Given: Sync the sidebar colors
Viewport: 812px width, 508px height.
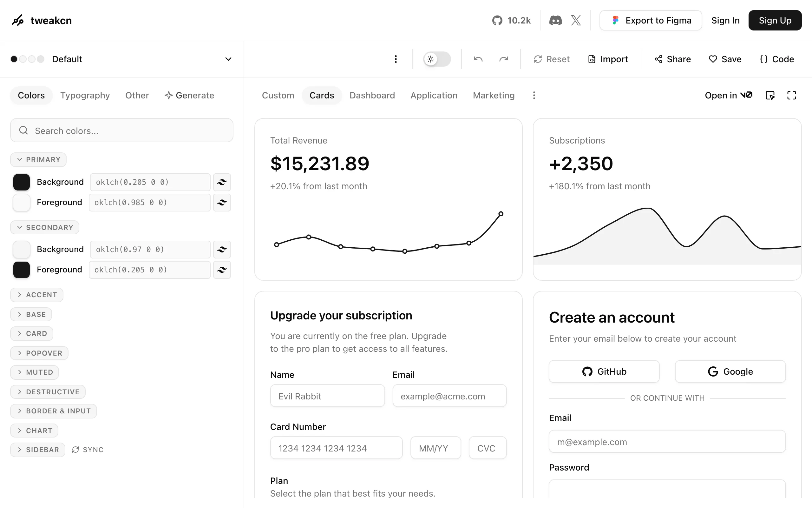Looking at the screenshot, I should [x=88, y=450].
